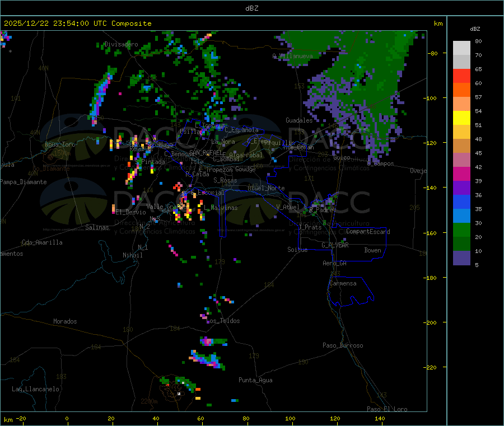Select the Paso_Barroso label
This screenshot has width=504, height=426.
coord(343,345)
